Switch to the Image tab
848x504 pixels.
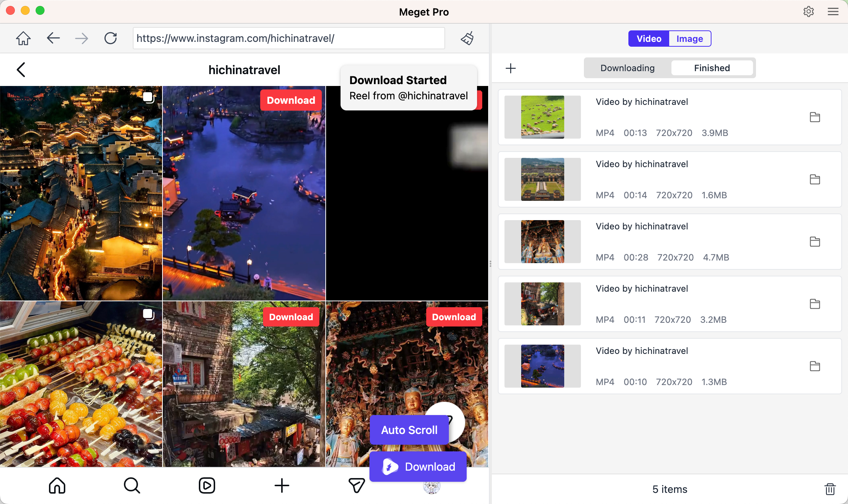[x=690, y=39]
